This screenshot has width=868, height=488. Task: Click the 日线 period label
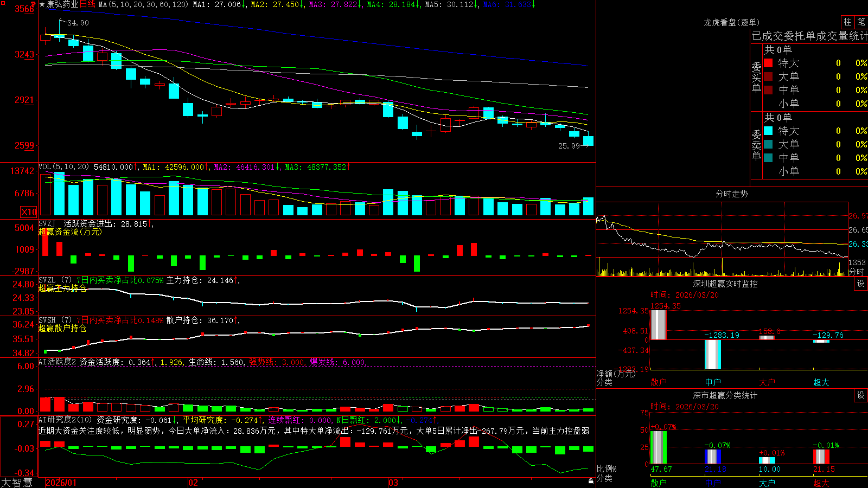(88, 4)
